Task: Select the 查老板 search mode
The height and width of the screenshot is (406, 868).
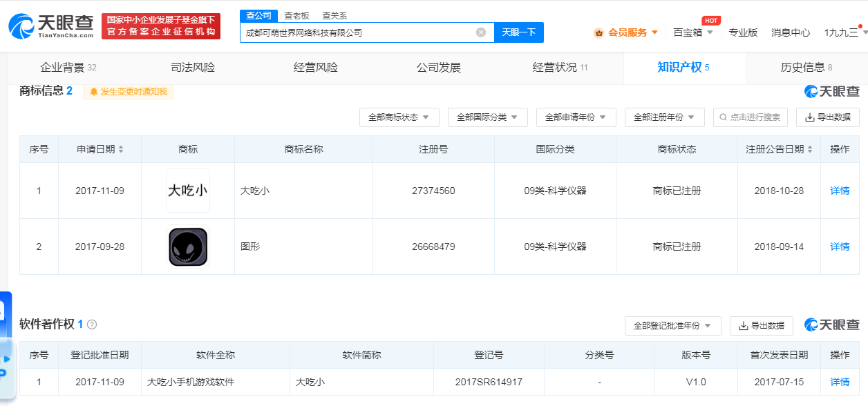Action: click(297, 16)
